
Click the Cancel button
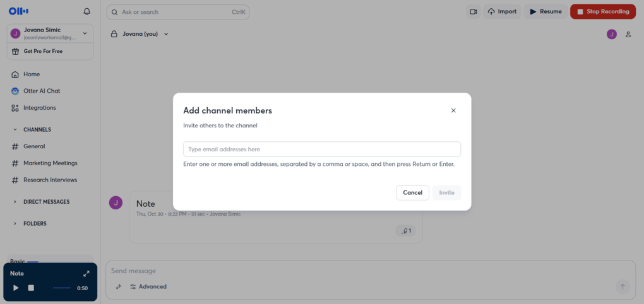[x=412, y=192]
